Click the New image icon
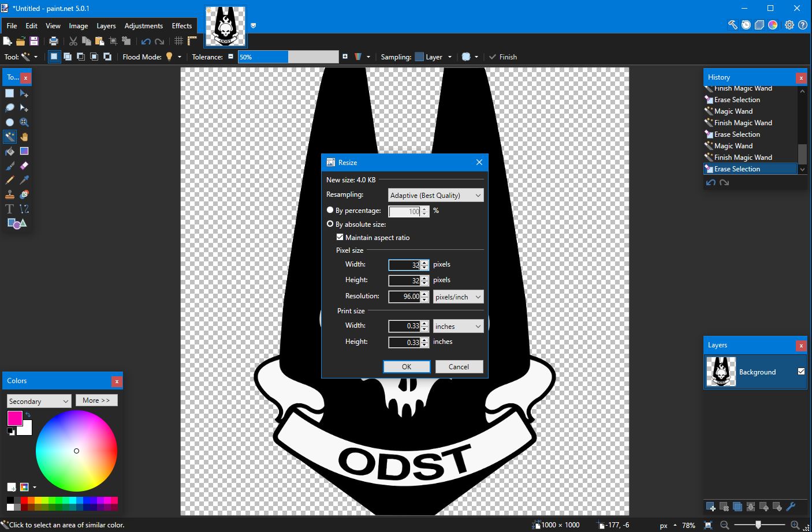Screen dimensions: 812x532 8,41
